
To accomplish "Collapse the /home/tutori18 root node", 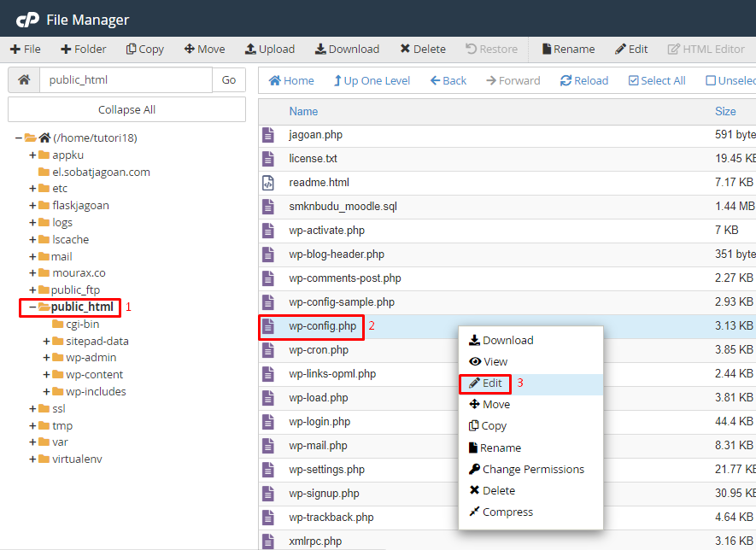I will point(18,137).
